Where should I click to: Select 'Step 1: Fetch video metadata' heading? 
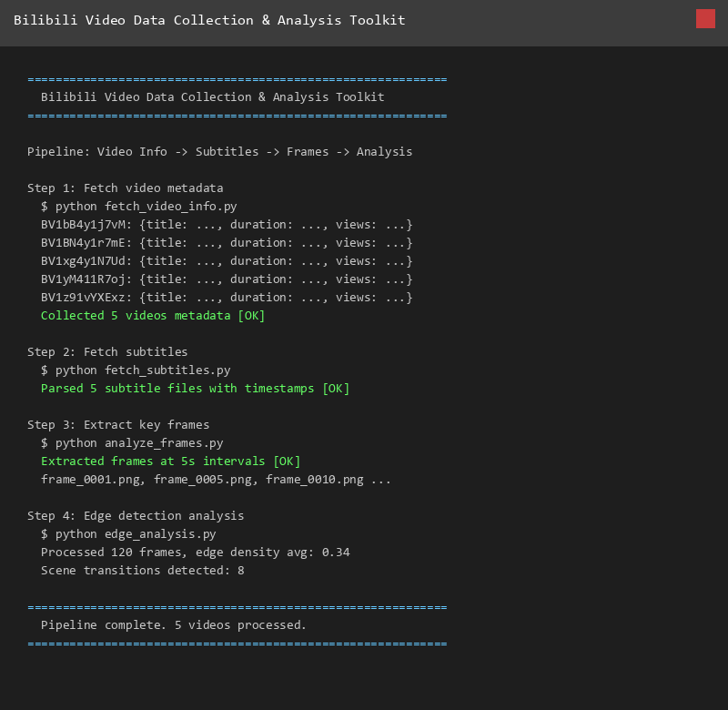(x=126, y=188)
